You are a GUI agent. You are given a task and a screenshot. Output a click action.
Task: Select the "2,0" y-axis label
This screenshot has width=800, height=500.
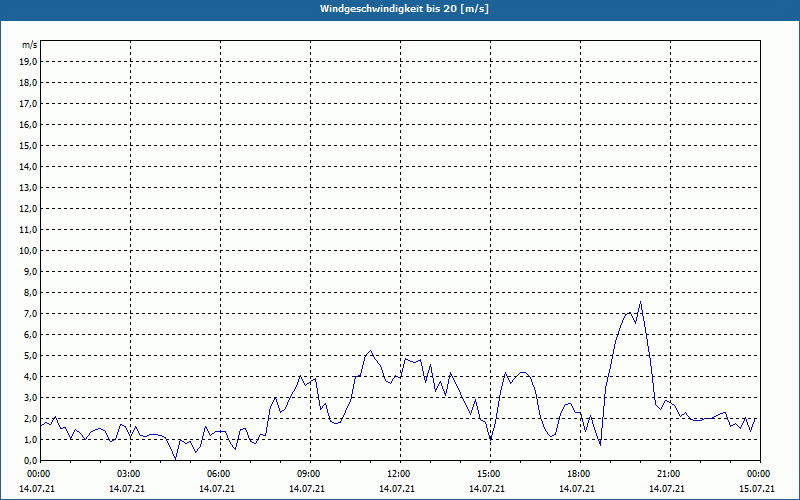tap(30, 418)
